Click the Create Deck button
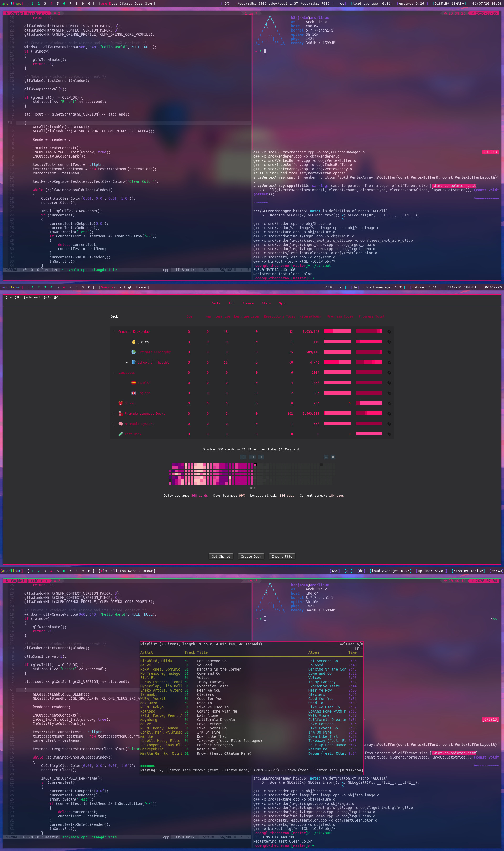The height and width of the screenshot is (851, 504). pos(251,557)
